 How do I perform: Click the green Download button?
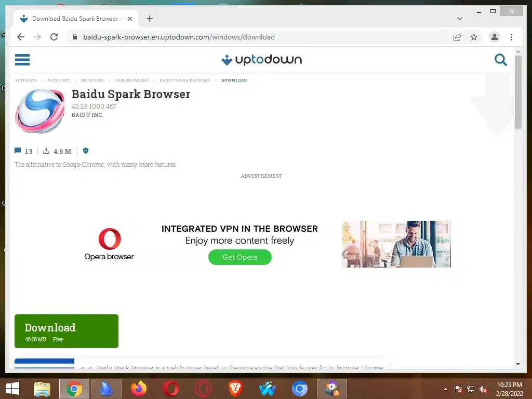tap(66, 331)
